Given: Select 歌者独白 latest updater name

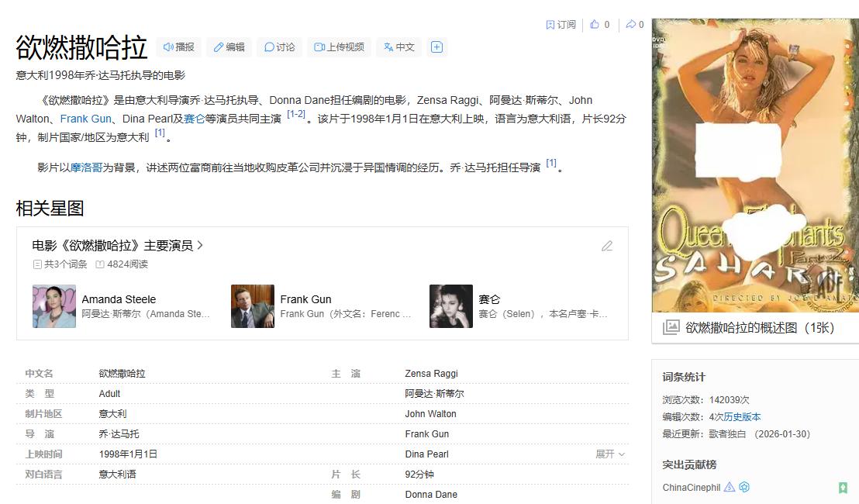Looking at the screenshot, I should click(x=727, y=434).
